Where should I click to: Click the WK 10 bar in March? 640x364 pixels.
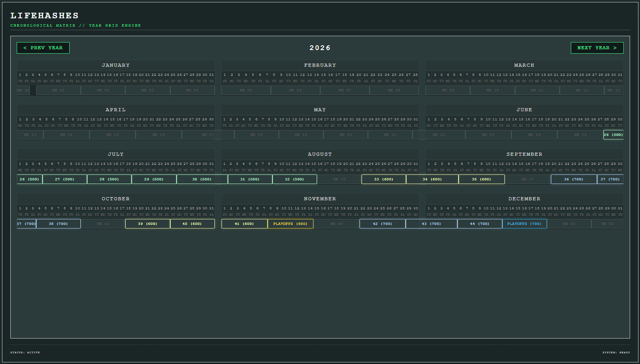492,90
